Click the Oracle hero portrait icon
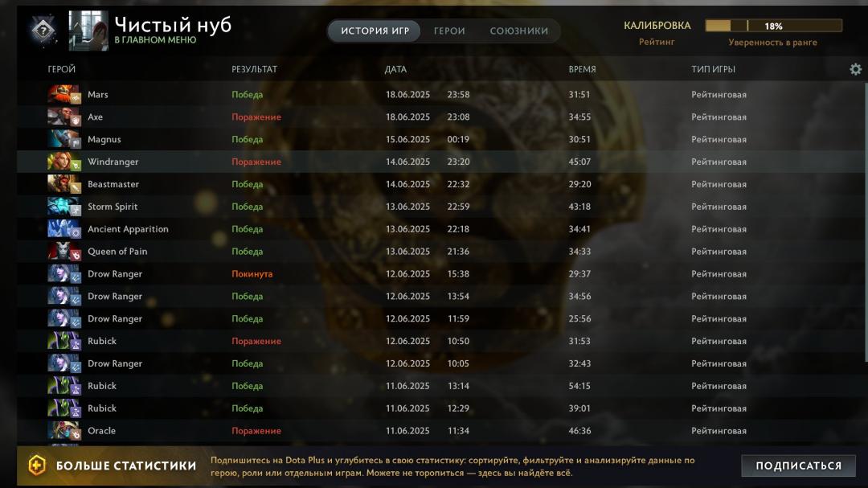The image size is (868, 488). pyautogui.click(x=64, y=430)
